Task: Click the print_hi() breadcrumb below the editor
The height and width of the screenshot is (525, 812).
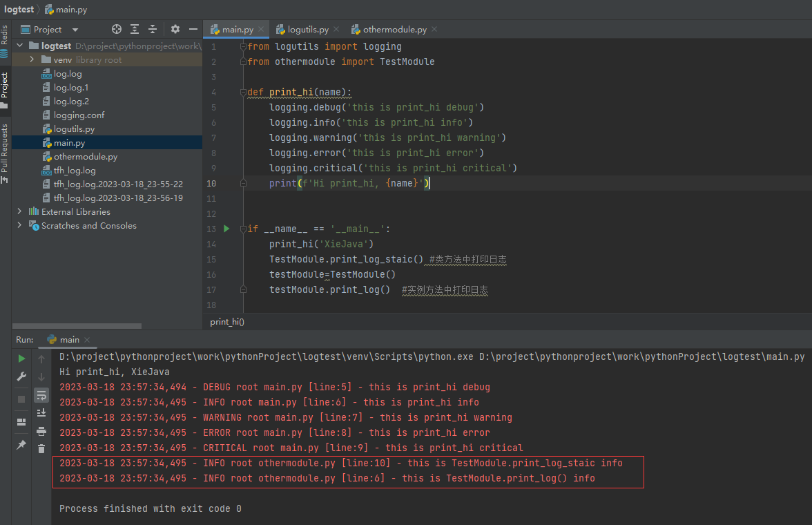Action: (228, 322)
